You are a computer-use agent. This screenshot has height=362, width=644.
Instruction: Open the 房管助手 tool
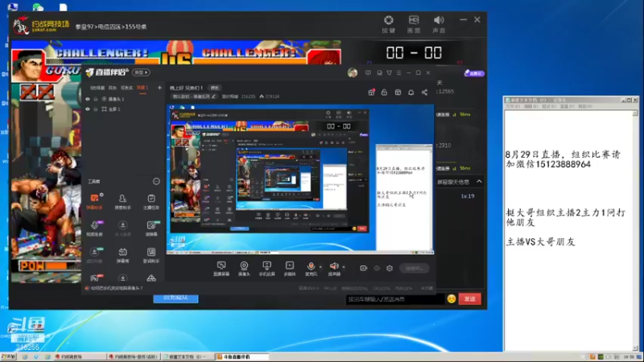tap(122, 202)
